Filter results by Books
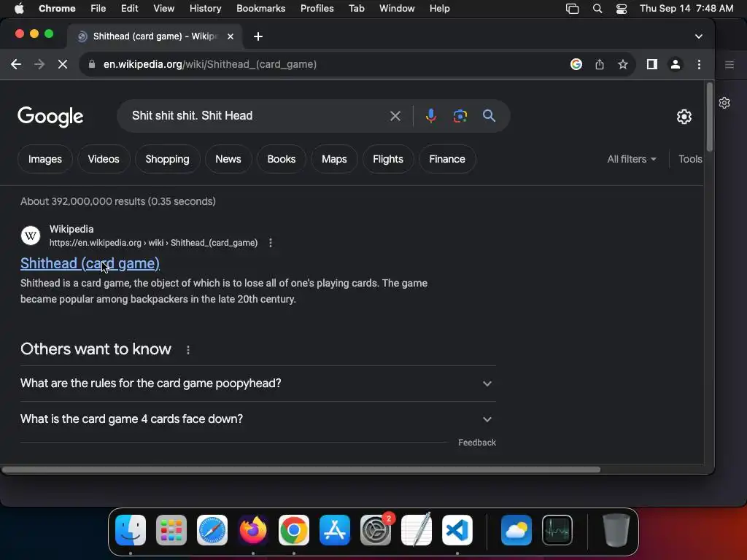This screenshot has width=747, height=560. point(281,159)
